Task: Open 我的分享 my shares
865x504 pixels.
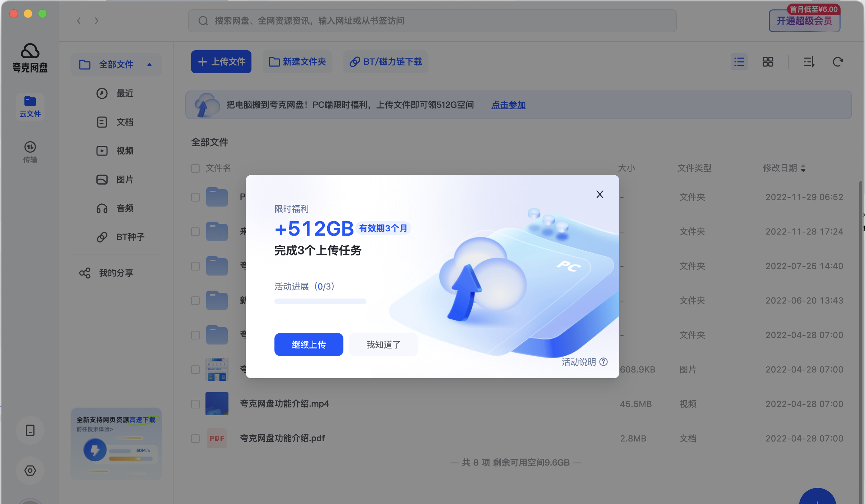Action: tap(106, 273)
